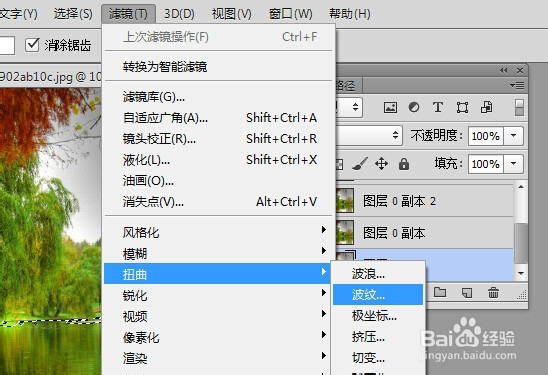The height and width of the screenshot is (375, 548).
Task: Open 滤镜库(G)...
Action: pos(218,97)
